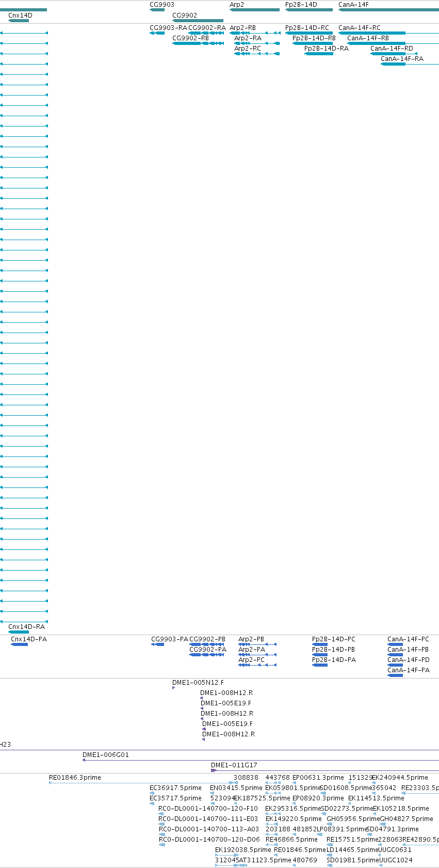Select the DME1-011G17 clone label

[234, 765]
